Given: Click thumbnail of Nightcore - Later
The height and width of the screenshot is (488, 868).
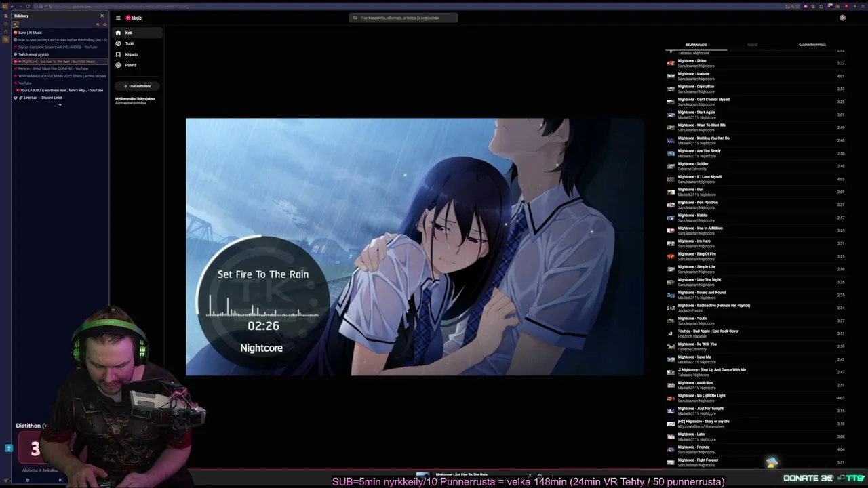Looking at the screenshot, I should 671,436.
